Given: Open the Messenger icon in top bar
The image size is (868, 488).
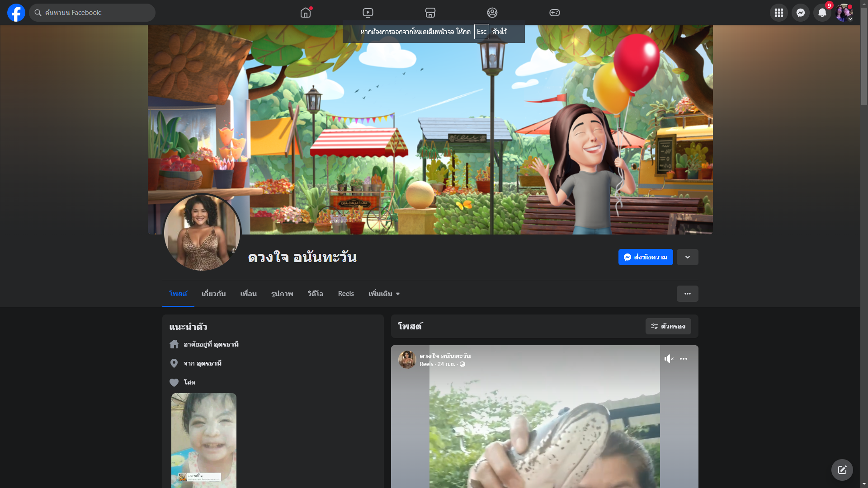Looking at the screenshot, I should [800, 13].
